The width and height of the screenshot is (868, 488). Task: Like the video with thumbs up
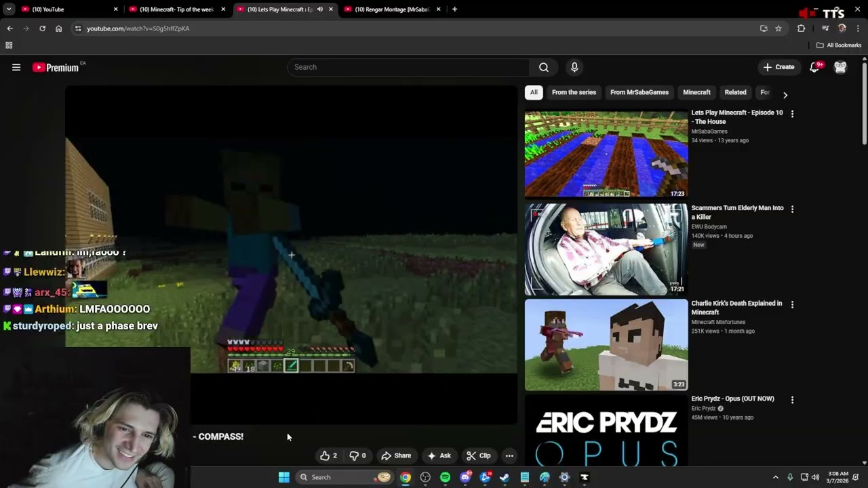click(328, 455)
